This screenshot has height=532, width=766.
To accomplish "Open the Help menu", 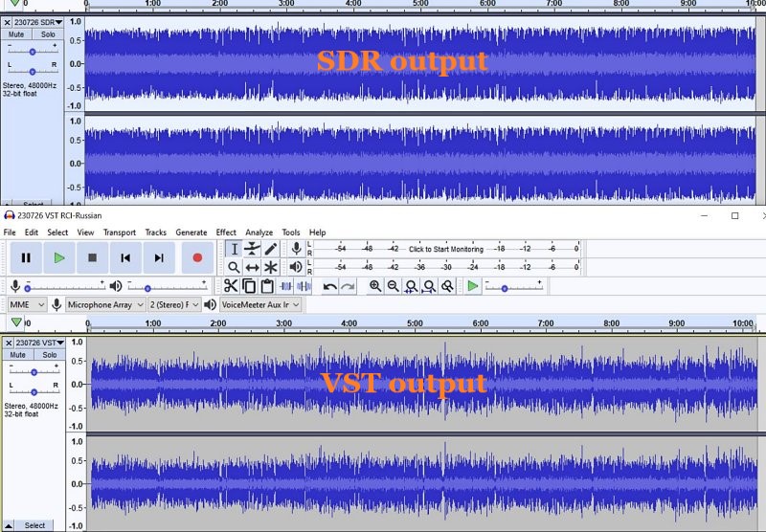I will point(318,233).
